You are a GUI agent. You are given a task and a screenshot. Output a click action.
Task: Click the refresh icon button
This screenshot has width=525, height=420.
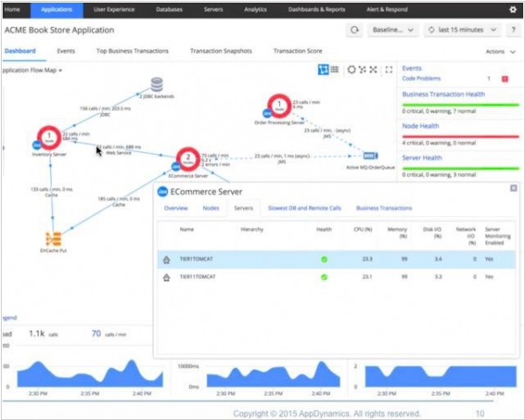pyautogui.click(x=355, y=30)
